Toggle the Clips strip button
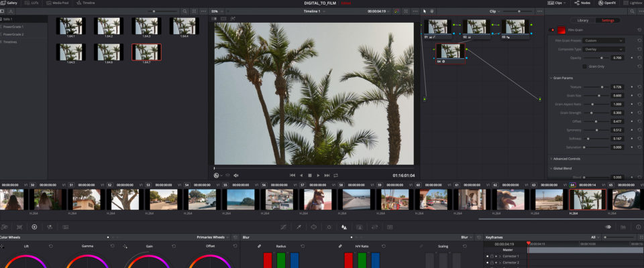 [555, 3]
